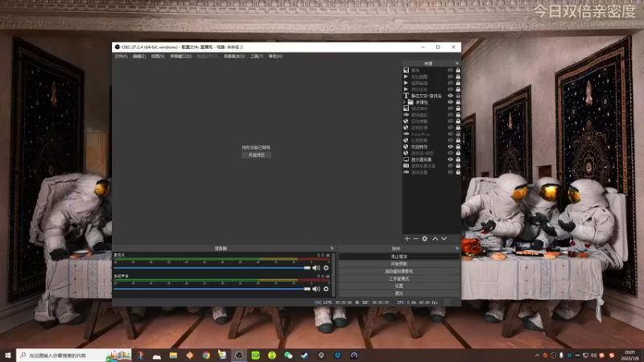The height and width of the screenshot is (362, 644).
Task: Select the 表情包 folder icon
Action: [411, 102]
